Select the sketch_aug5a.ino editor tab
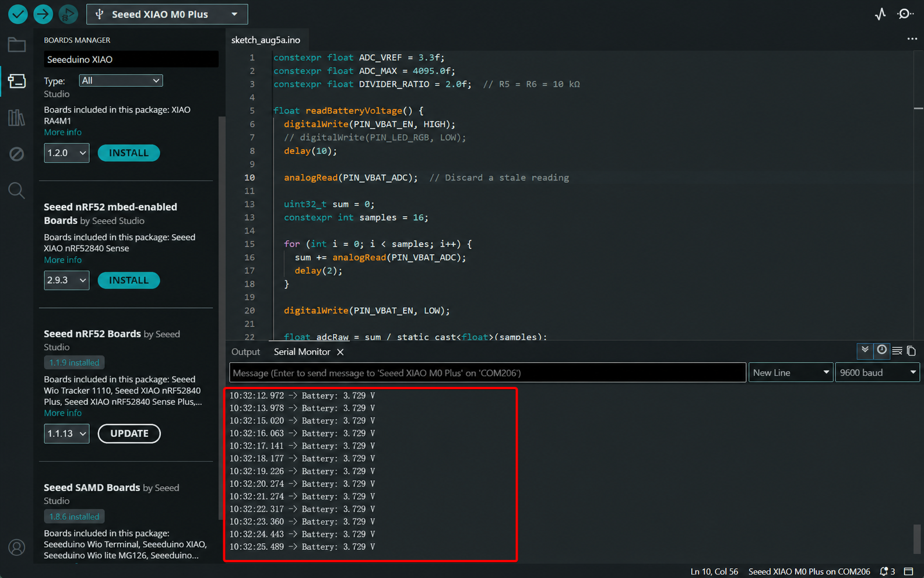This screenshot has width=924, height=578. pyautogui.click(x=266, y=40)
